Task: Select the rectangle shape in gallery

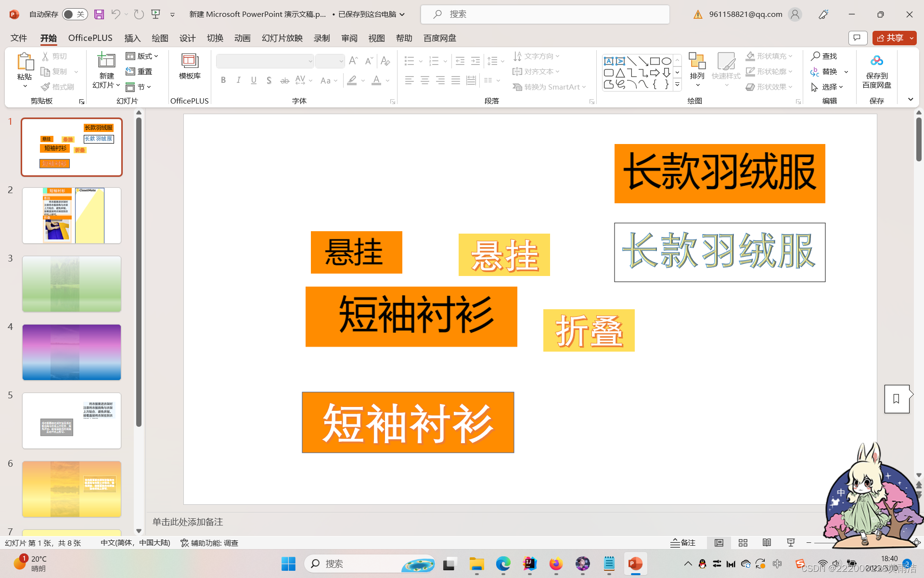Action: coord(654,61)
